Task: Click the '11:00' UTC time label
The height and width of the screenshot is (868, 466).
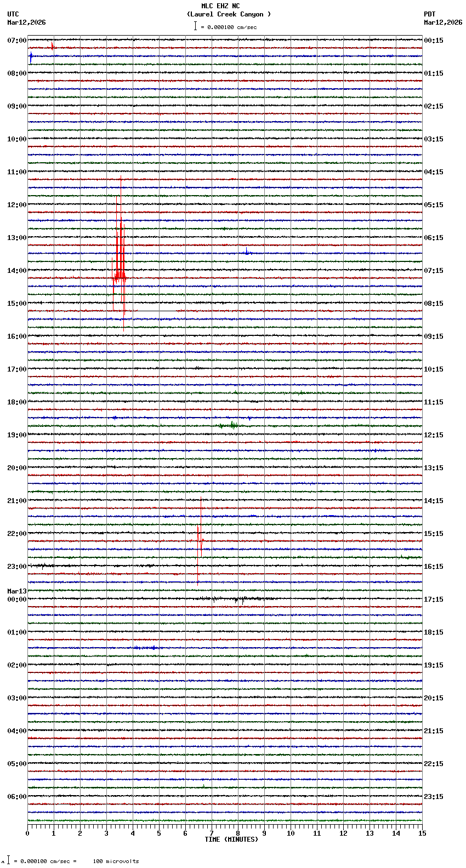Action: (17, 172)
